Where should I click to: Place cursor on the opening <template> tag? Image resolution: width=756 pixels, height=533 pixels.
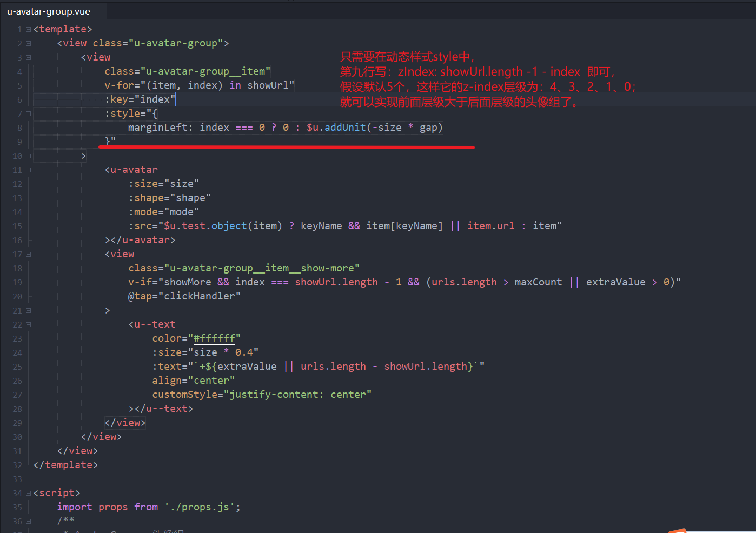pos(63,29)
